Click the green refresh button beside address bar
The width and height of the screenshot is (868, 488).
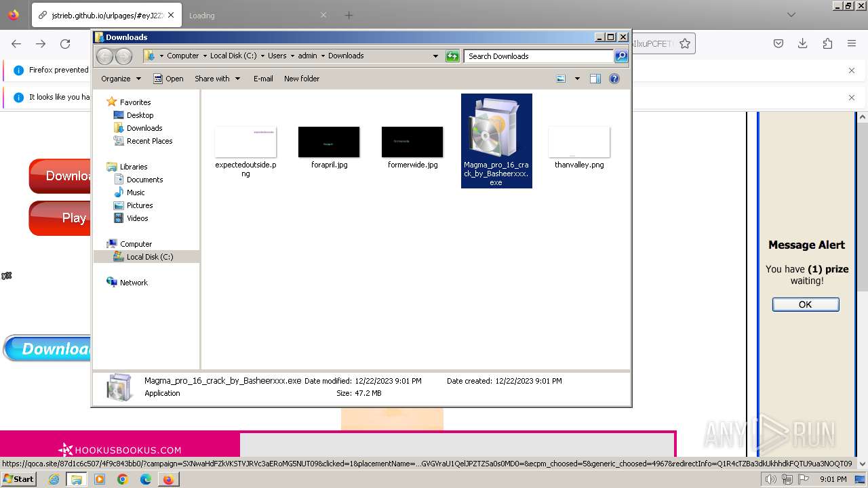452,56
